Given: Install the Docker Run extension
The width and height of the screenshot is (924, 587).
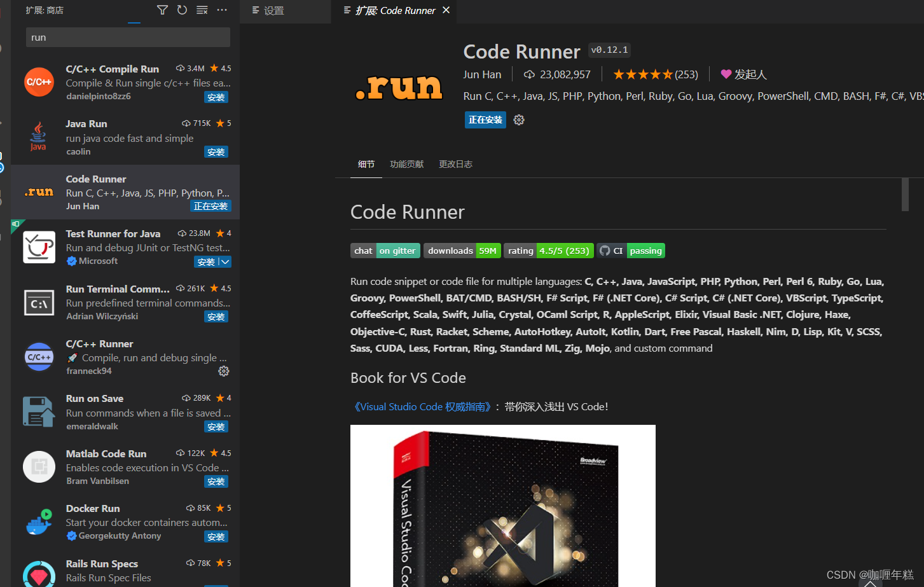Looking at the screenshot, I should (216, 537).
